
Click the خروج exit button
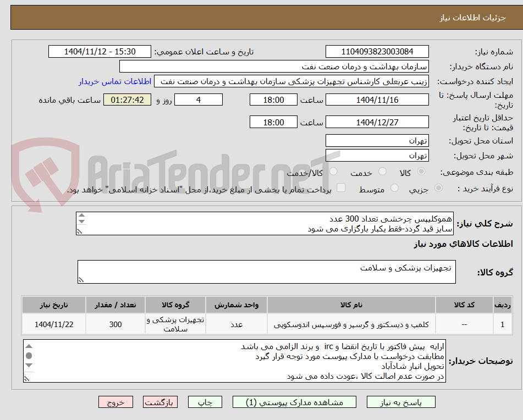pos(115,402)
